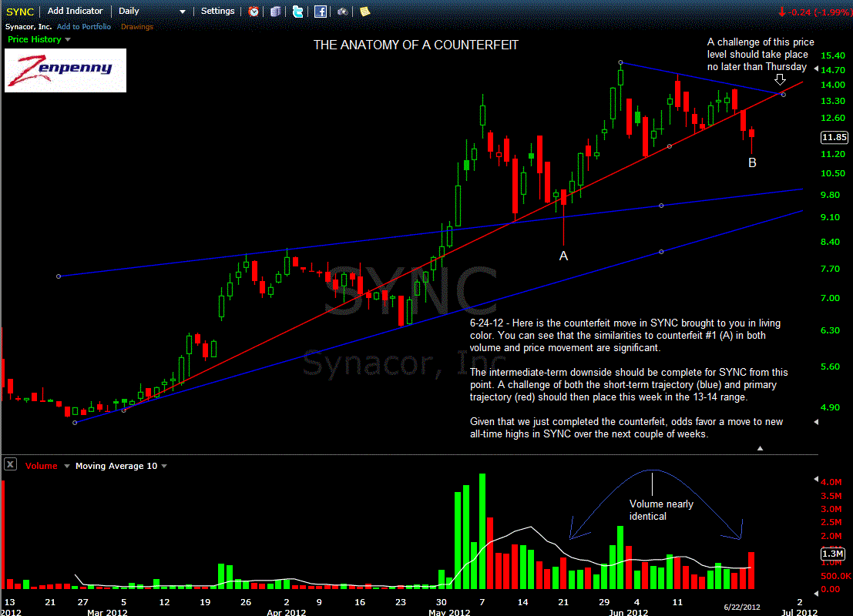
Task: Close the Volume pane with X button
Action: pos(10,465)
